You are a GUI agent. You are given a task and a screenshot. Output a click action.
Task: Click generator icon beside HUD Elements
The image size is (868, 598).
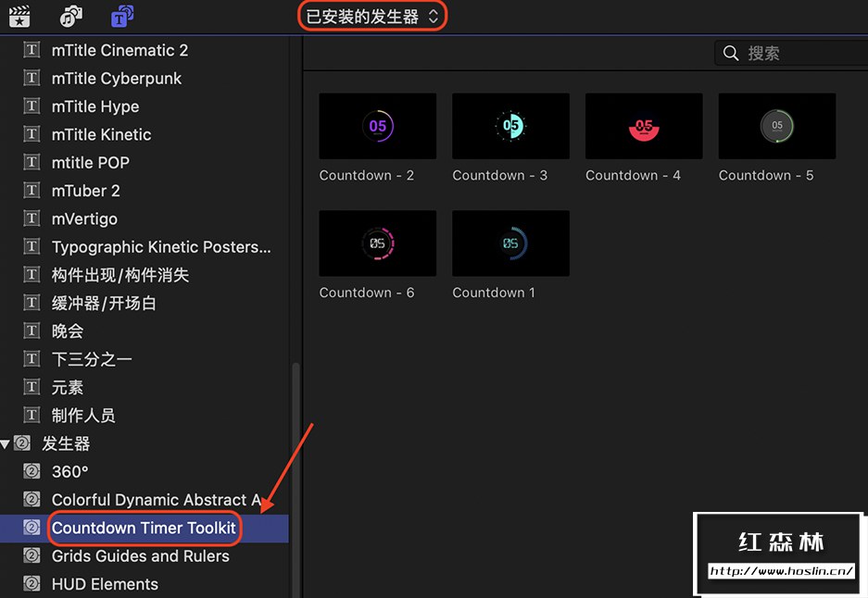click(x=31, y=584)
